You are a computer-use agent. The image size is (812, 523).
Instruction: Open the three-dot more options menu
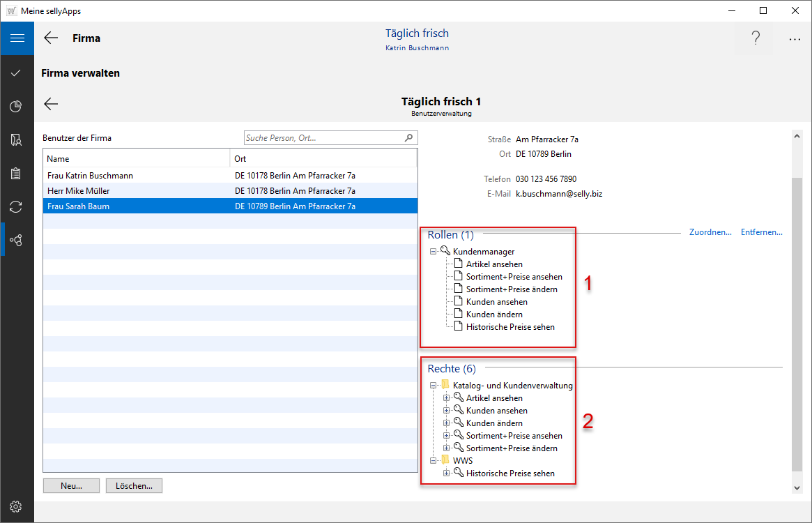[x=795, y=40]
